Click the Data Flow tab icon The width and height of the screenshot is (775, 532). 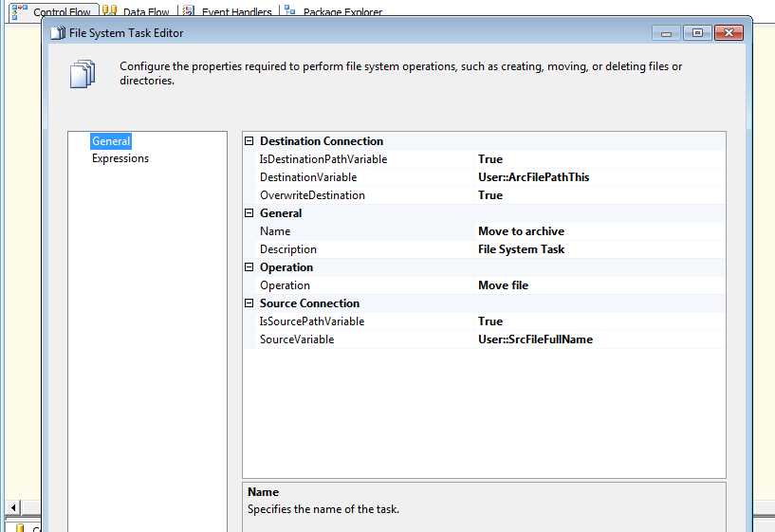(x=110, y=10)
